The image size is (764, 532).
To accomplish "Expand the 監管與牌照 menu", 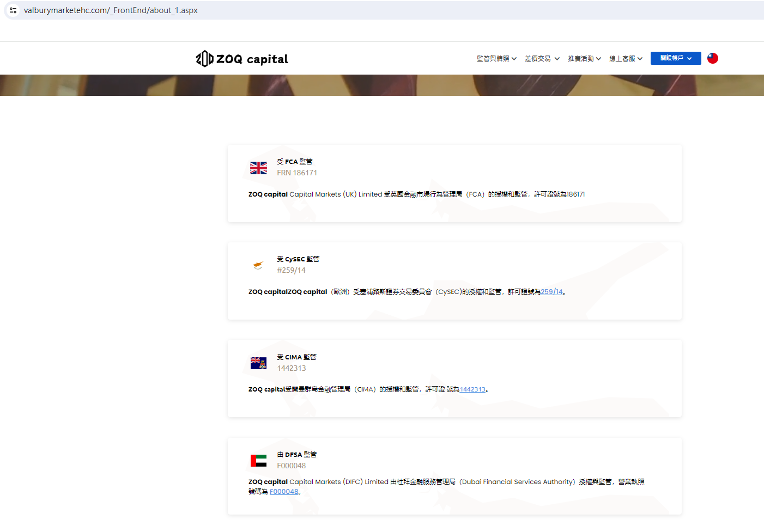I will click(496, 59).
